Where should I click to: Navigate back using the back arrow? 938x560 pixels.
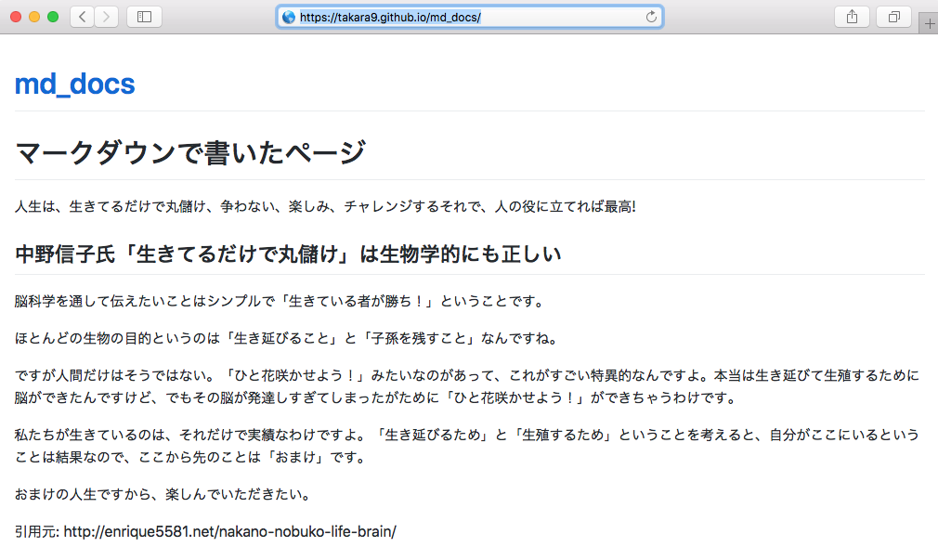point(81,16)
